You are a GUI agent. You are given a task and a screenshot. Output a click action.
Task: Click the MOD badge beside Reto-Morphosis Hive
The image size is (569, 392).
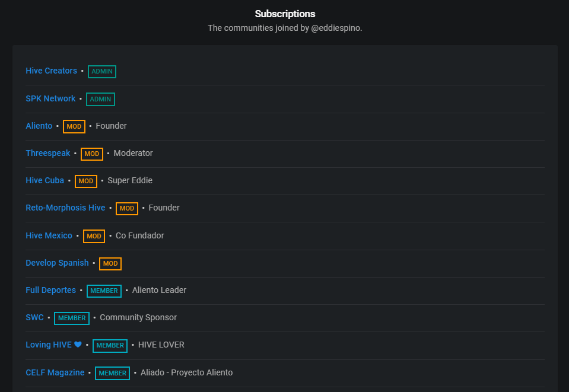pyautogui.click(x=127, y=209)
